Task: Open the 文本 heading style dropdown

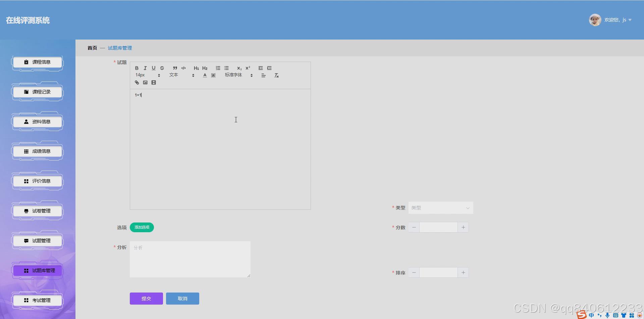Action: (x=182, y=75)
